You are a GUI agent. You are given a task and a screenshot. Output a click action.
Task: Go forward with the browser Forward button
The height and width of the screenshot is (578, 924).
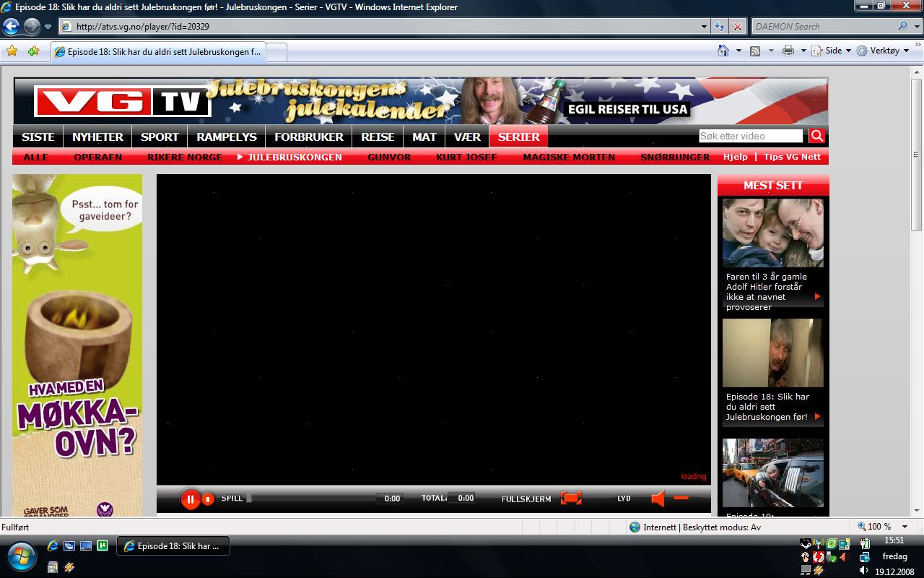32,27
